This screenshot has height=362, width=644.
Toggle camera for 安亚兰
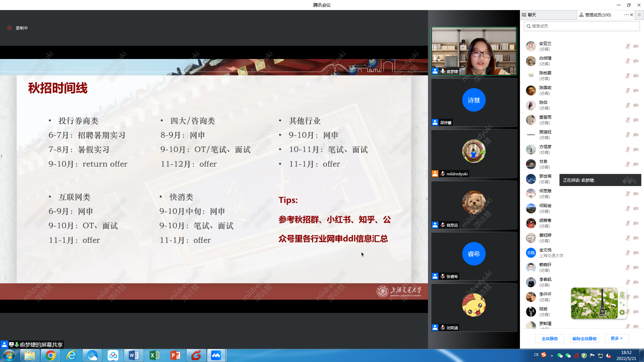[636, 46]
